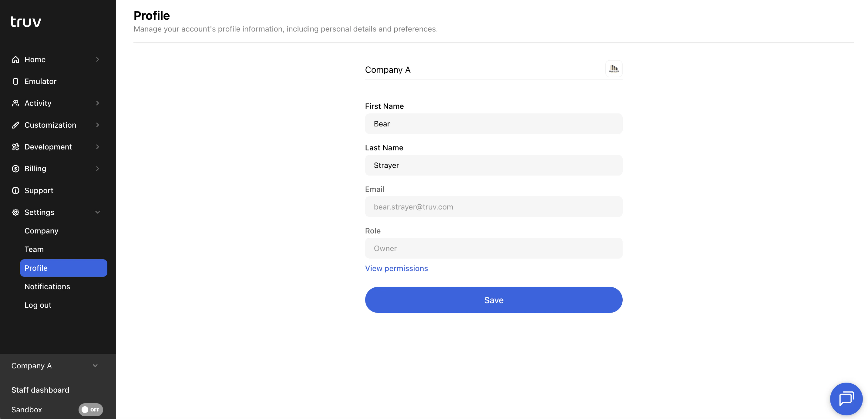This screenshot has height=419, width=868.
Task: Open the View permissions link
Action: [396, 268]
